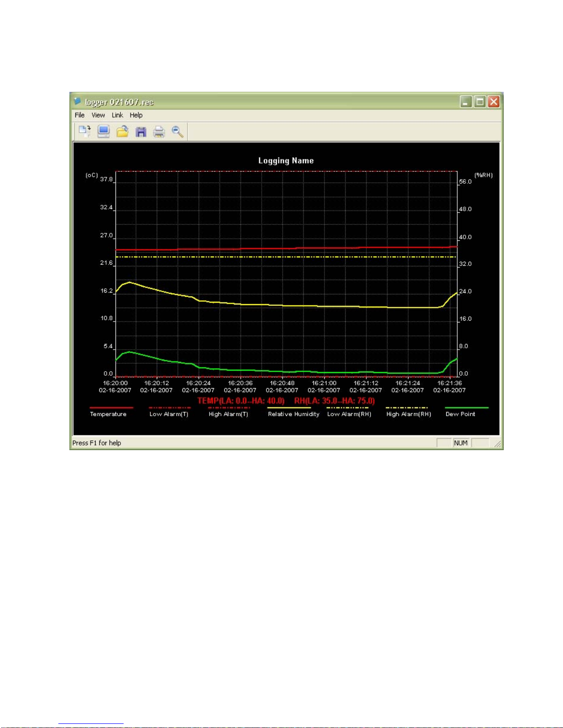Click the Low Alarm(T) legend label
563x728 pixels.
click(169, 414)
